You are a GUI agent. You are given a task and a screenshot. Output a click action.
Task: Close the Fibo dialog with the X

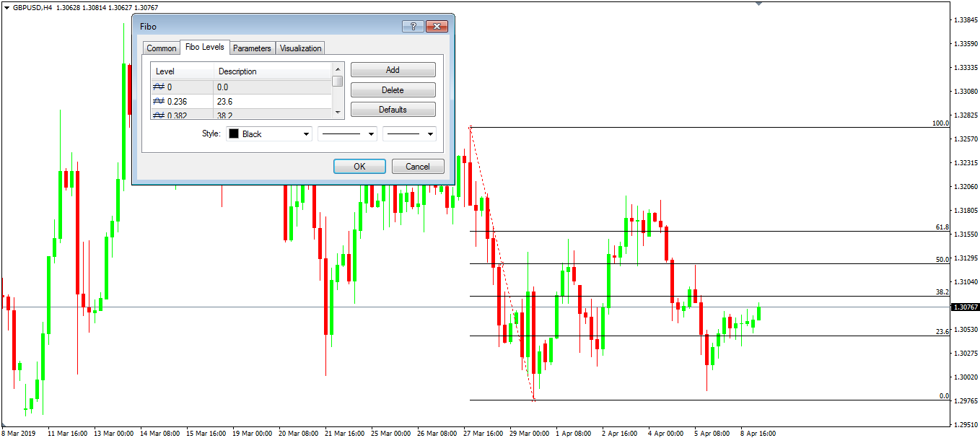437,26
